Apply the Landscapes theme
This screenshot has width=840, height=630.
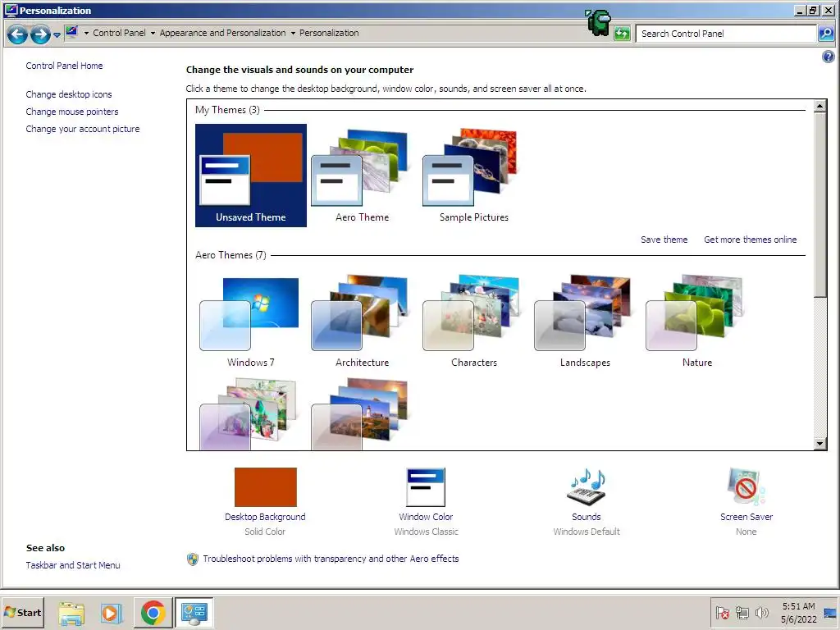click(585, 321)
